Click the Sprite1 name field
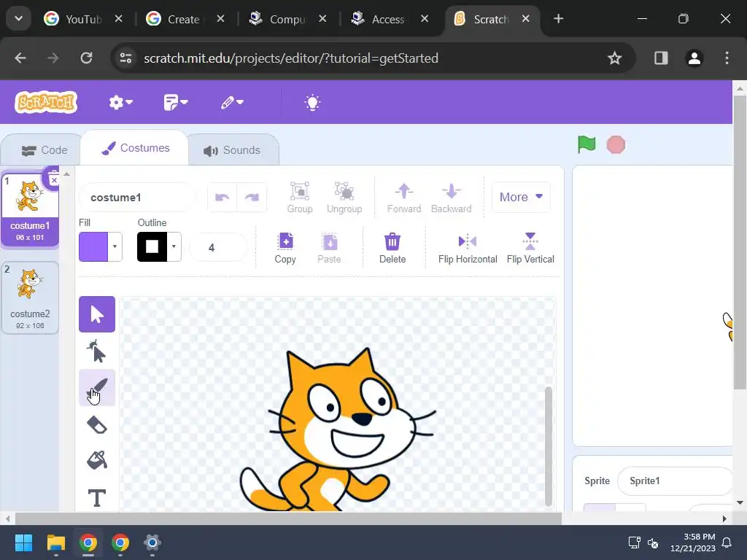The image size is (747, 560). tap(674, 481)
